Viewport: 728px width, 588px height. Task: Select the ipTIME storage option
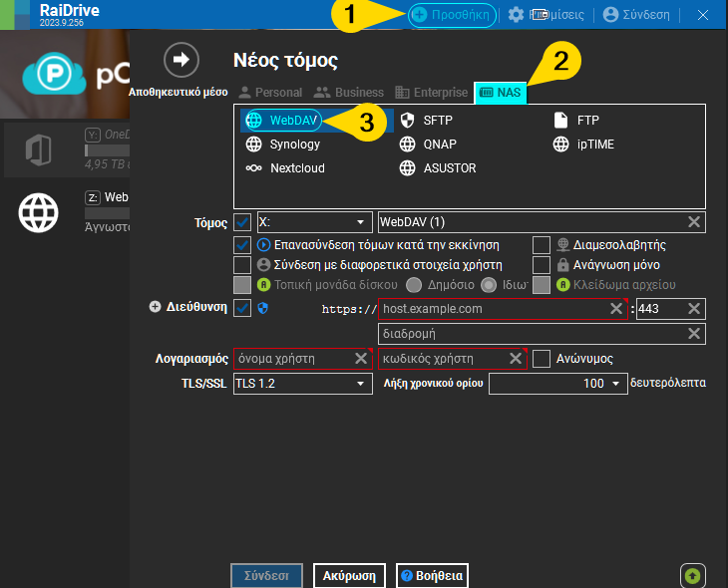click(583, 145)
